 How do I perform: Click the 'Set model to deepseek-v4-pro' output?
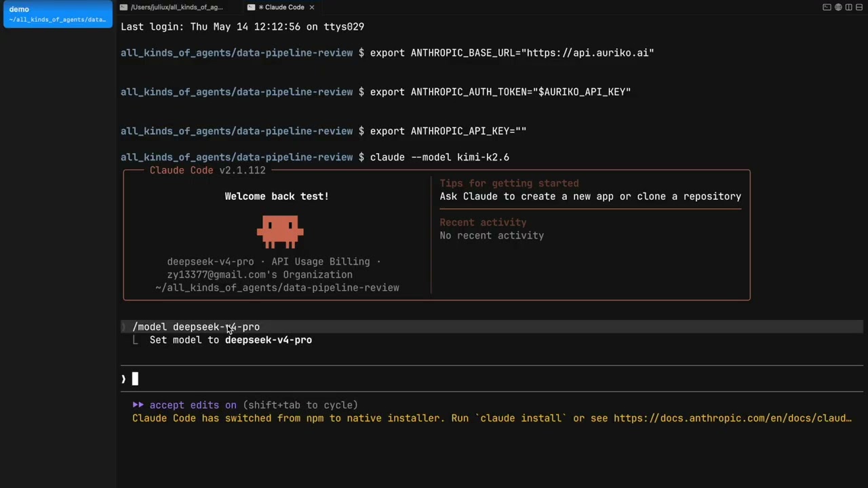[x=231, y=340]
